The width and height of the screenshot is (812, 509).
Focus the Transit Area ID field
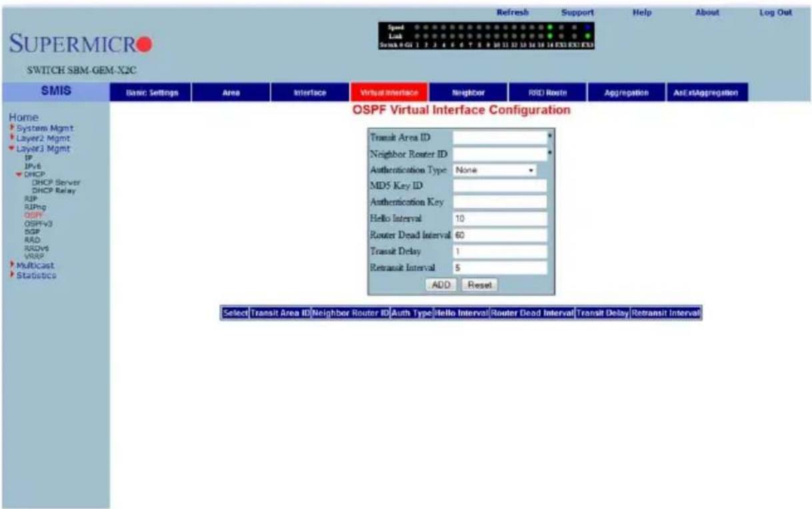499,137
